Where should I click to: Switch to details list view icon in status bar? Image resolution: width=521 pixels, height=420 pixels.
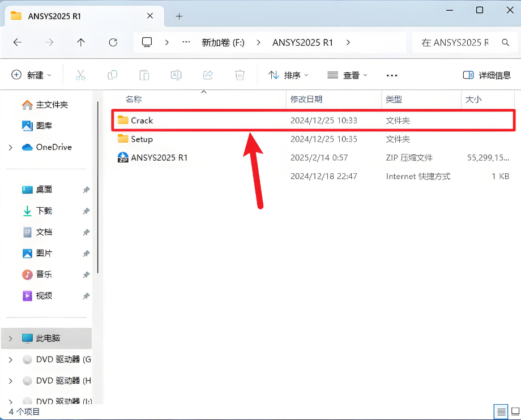pyautogui.click(x=501, y=412)
